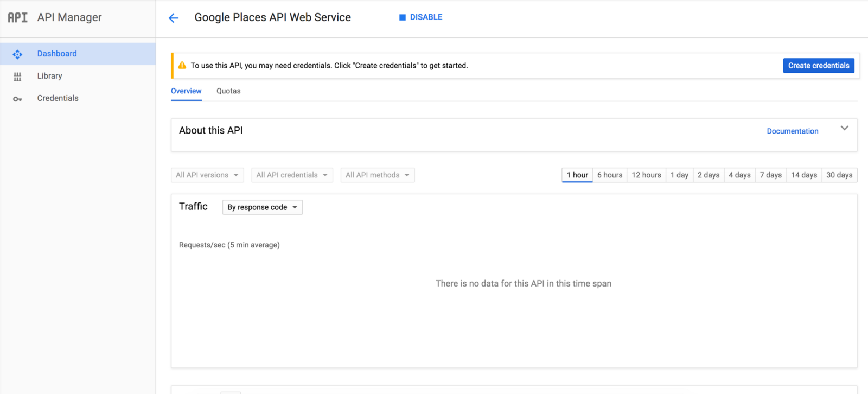The height and width of the screenshot is (394, 868).
Task: Open the All API credentials dropdown
Action: point(292,175)
